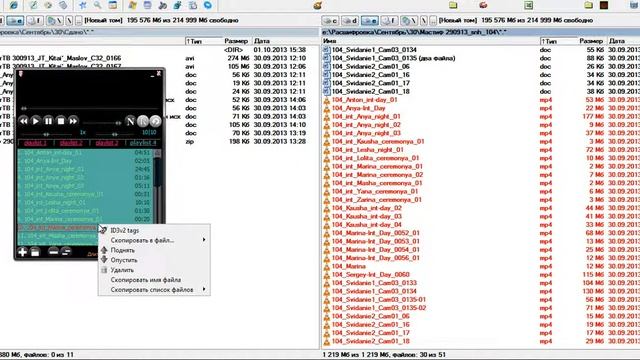Click the red icon in top toolbar
Image resolution: width=640 pixels, height=360 pixels.
(x=483, y=5)
